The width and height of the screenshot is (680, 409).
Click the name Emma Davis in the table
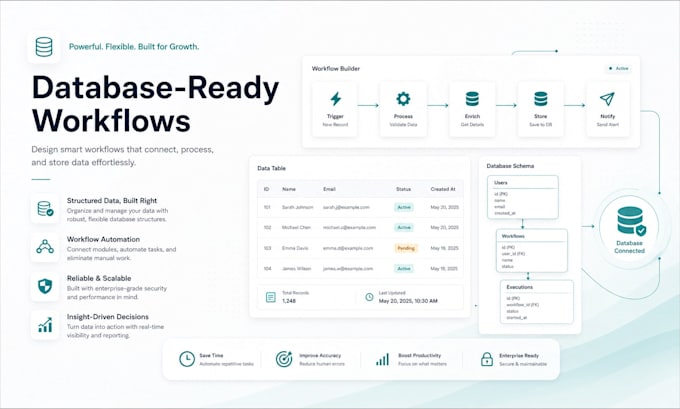pos(295,248)
